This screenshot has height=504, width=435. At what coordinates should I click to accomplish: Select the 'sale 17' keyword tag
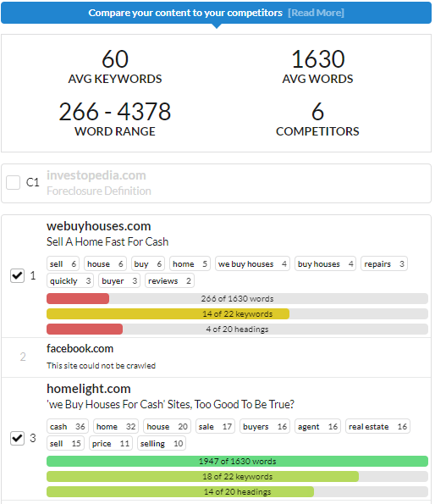pyautogui.click(x=215, y=427)
